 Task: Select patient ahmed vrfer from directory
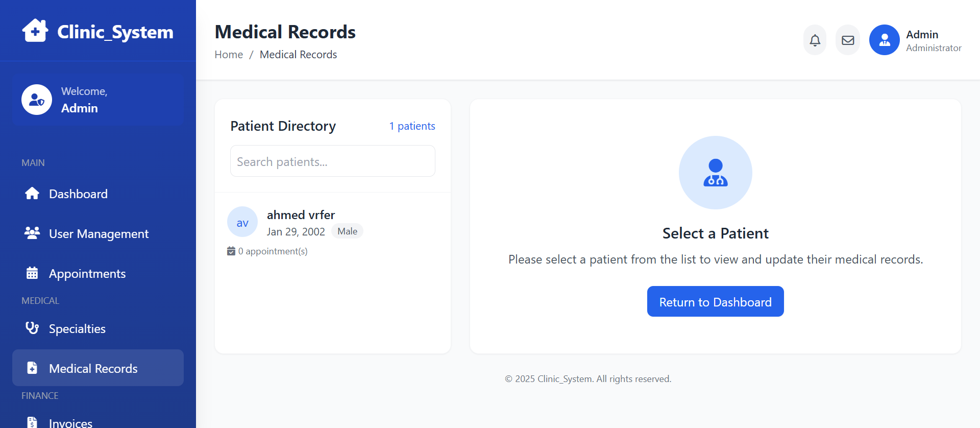(x=301, y=215)
